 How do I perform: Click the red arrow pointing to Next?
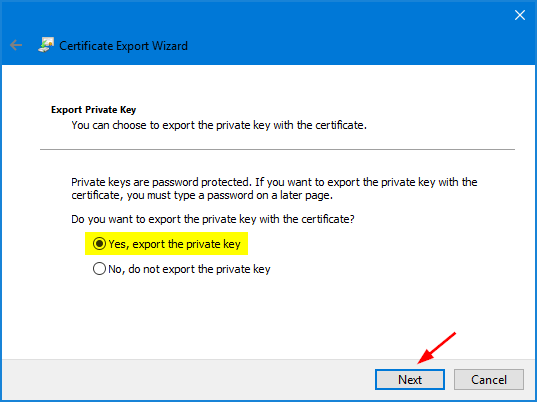click(436, 348)
